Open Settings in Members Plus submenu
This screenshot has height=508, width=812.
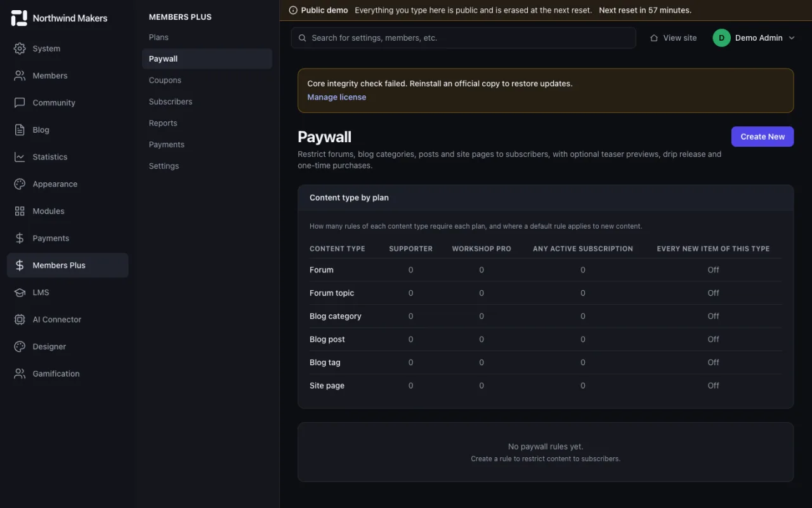click(x=207, y=166)
